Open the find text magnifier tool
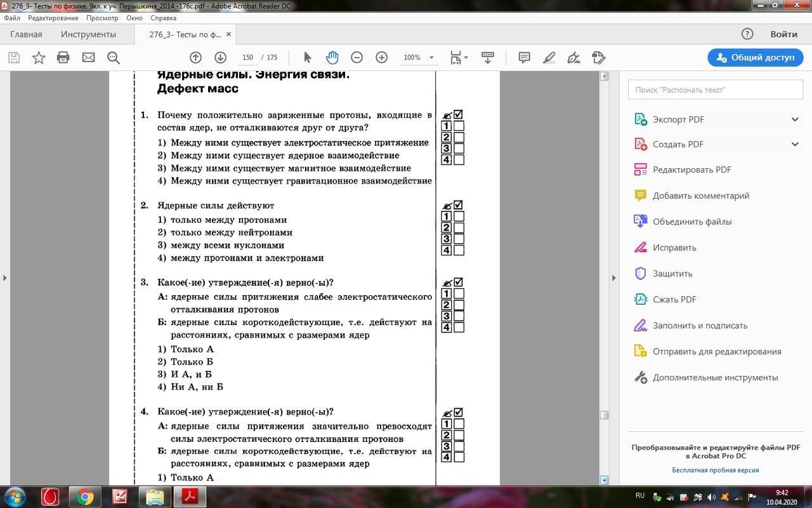Image resolution: width=812 pixels, height=508 pixels. (x=114, y=58)
